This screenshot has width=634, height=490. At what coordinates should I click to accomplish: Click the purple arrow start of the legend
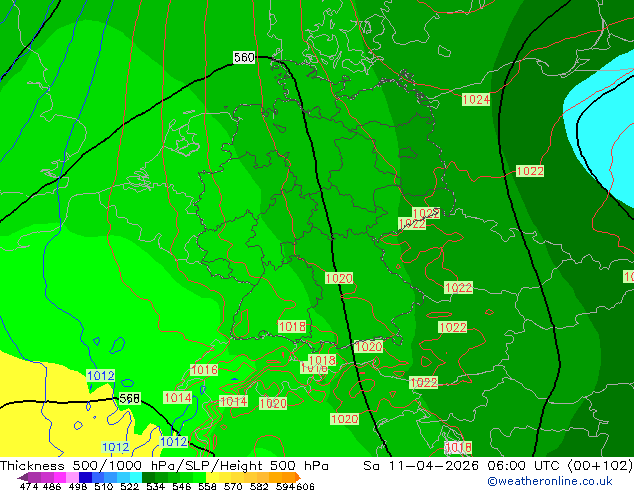23,477
